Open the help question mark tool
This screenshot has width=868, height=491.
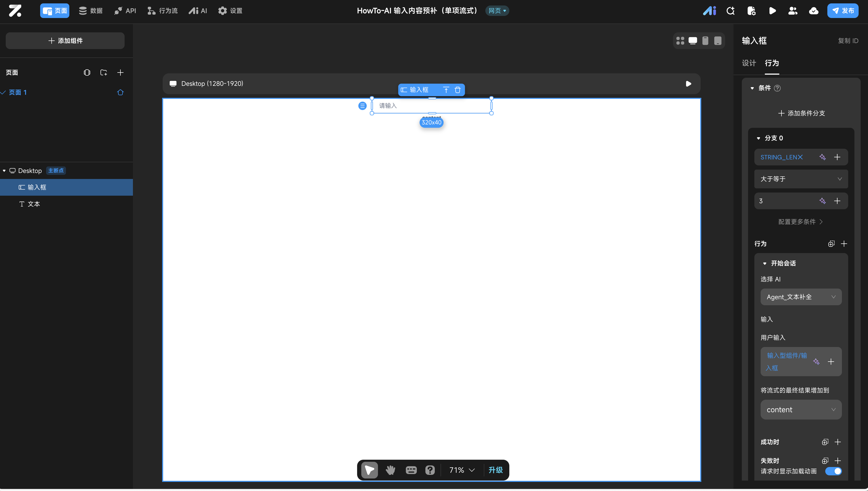tap(430, 470)
